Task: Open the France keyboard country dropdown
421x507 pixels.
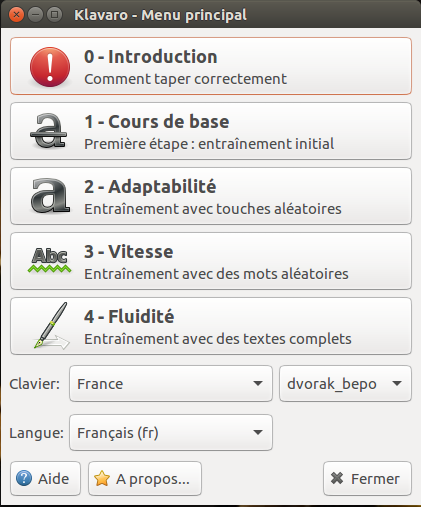Action: (x=171, y=384)
